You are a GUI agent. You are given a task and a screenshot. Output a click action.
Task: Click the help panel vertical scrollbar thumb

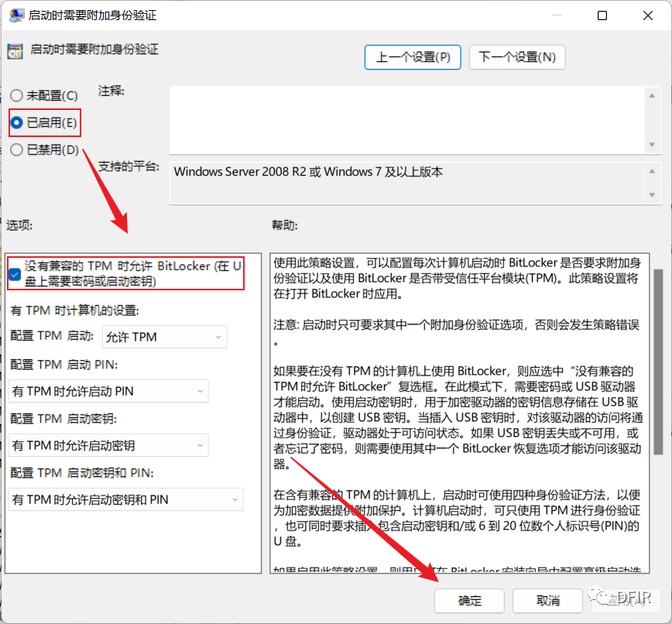(658, 362)
